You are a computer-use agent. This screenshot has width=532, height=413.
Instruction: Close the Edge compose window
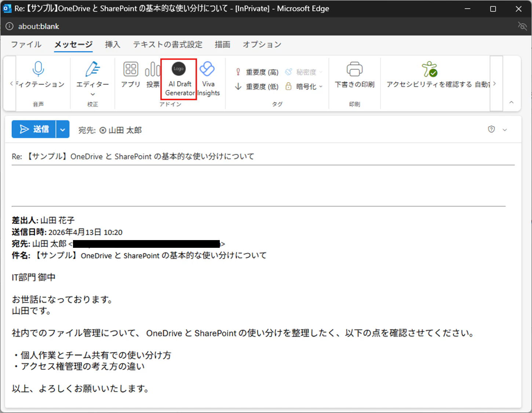pyautogui.click(x=518, y=8)
